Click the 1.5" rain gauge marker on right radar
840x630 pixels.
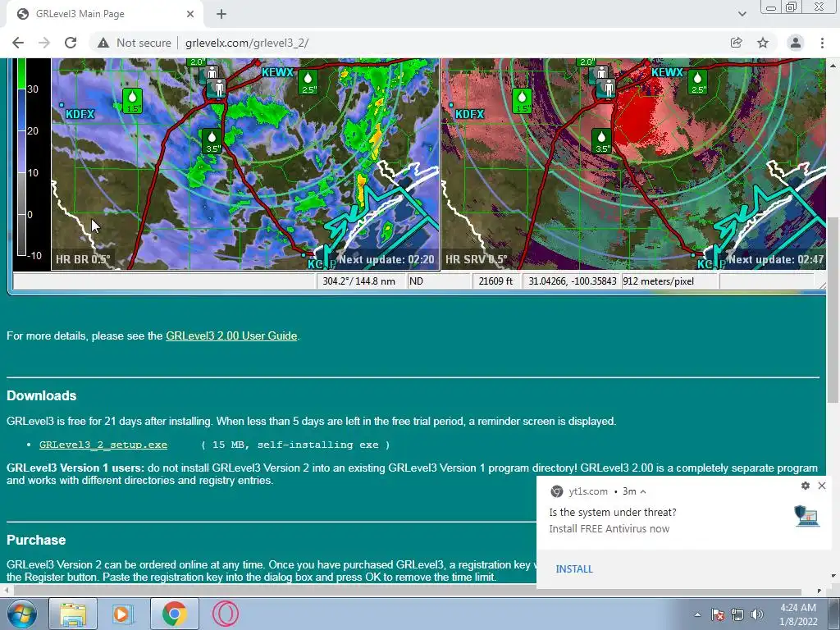[x=523, y=101]
